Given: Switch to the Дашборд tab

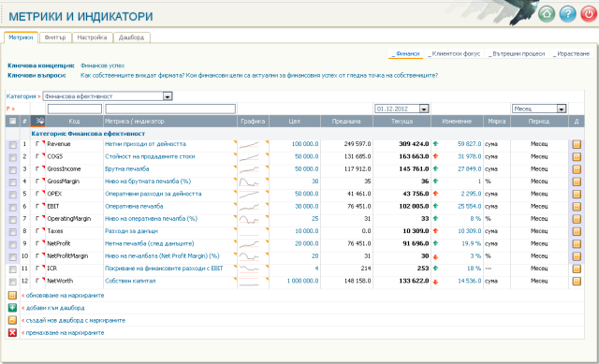Looking at the screenshot, I should 131,37.
